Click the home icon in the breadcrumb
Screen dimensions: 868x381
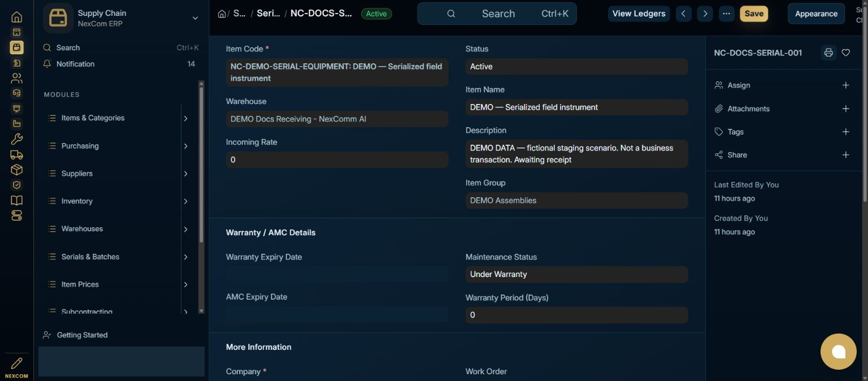coord(222,14)
